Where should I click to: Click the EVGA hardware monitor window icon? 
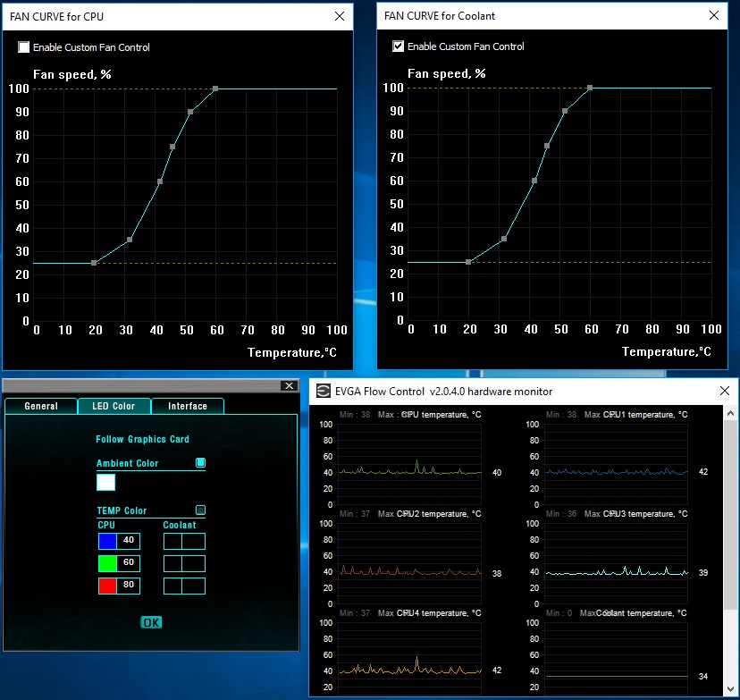point(322,391)
